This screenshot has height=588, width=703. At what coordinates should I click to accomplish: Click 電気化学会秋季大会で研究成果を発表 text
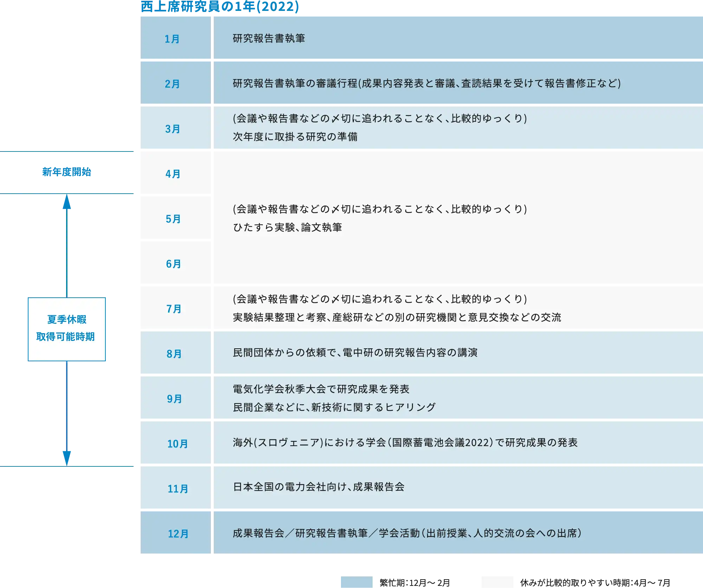[321, 389]
